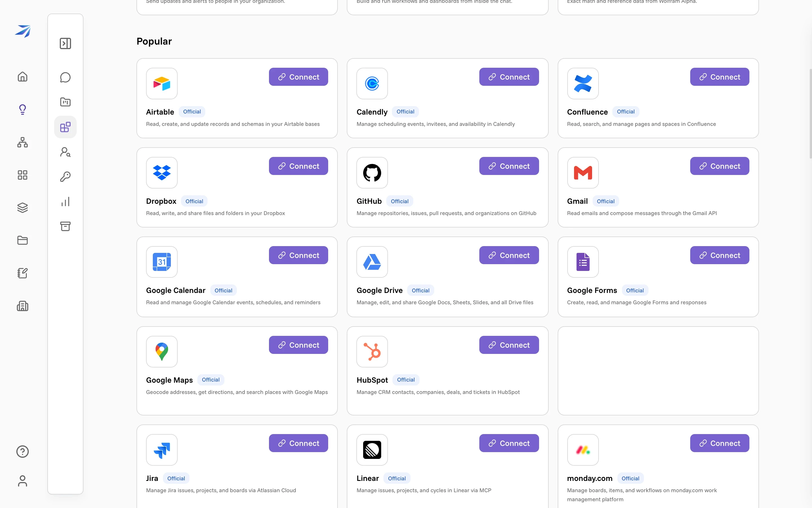Click the Calendly logo icon
Image resolution: width=812 pixels, height=508 pixels.
pyautogui.click(x=372, y=84)
